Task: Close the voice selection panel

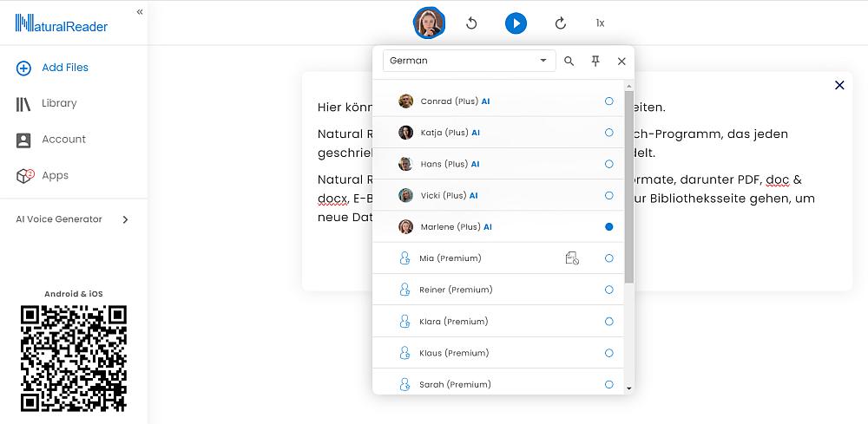Action: click(621, 62)
